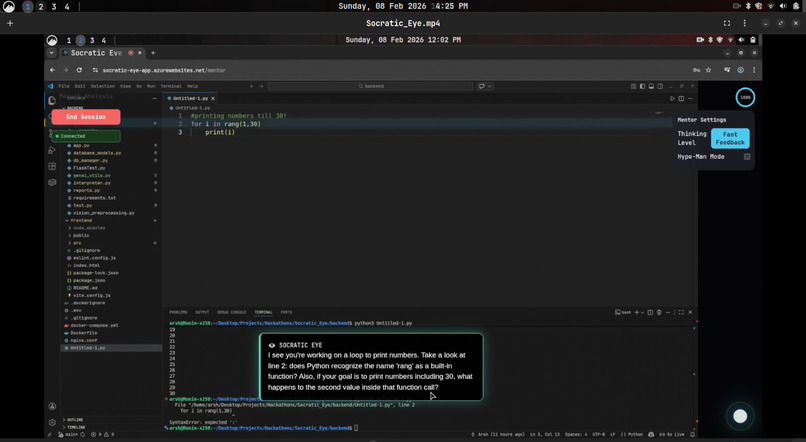Viewport: 806px width, 442px height.
Task: Open the Accounts icon in activity bar
Action: (52, 406)
